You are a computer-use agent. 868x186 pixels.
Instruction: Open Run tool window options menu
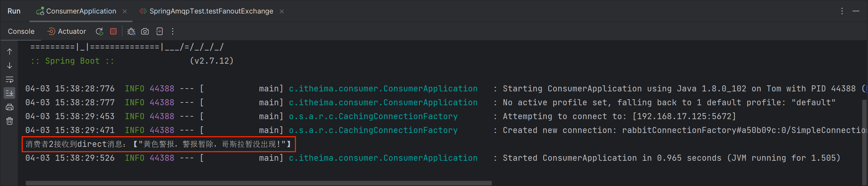[842, 11]
